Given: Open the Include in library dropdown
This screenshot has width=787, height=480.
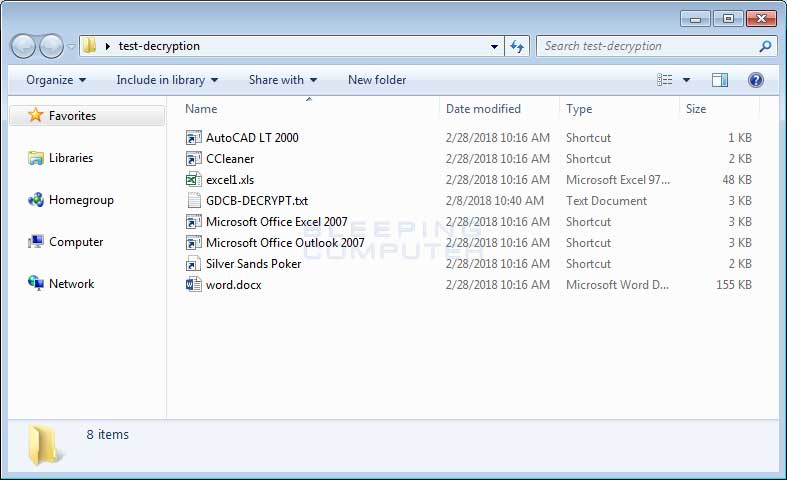Looking at the screenshot, I should pos(167,80).
